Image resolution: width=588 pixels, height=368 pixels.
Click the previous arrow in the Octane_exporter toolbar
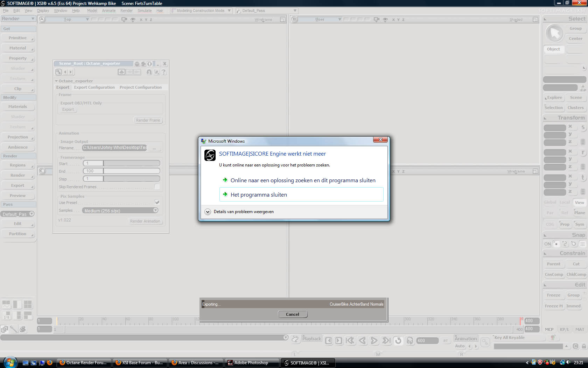(65, 72)
